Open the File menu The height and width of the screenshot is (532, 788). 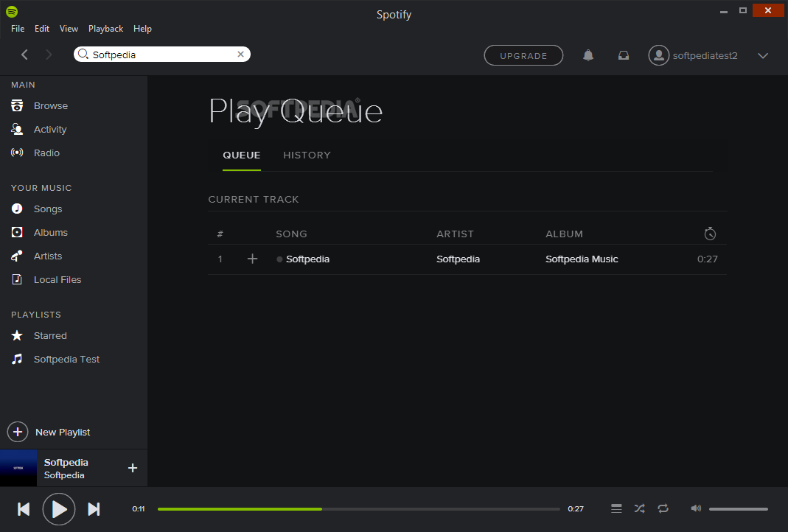tap(18, 29)
